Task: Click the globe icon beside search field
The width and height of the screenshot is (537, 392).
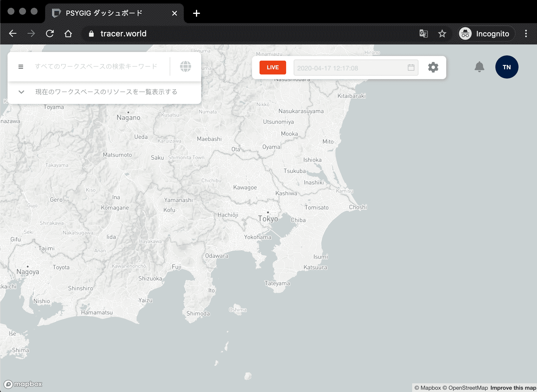Action: (x=185, y=67)
